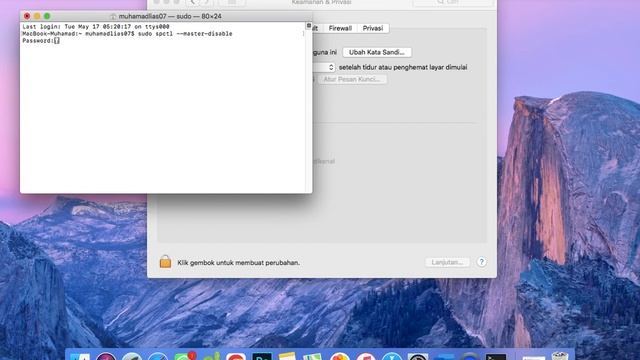Open the help button in Security window
640x360 pixels.
tap(482, 262)
